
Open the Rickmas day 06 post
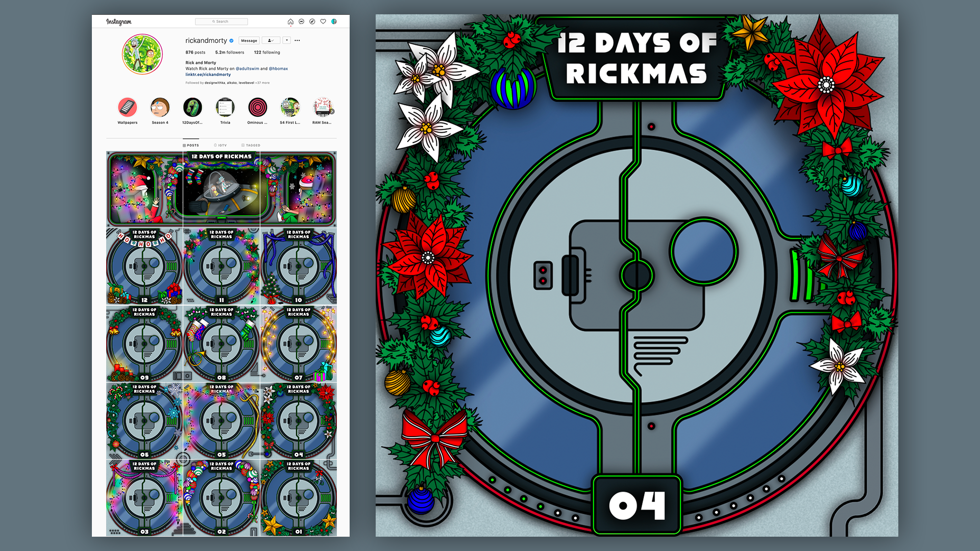coord(144,421)
